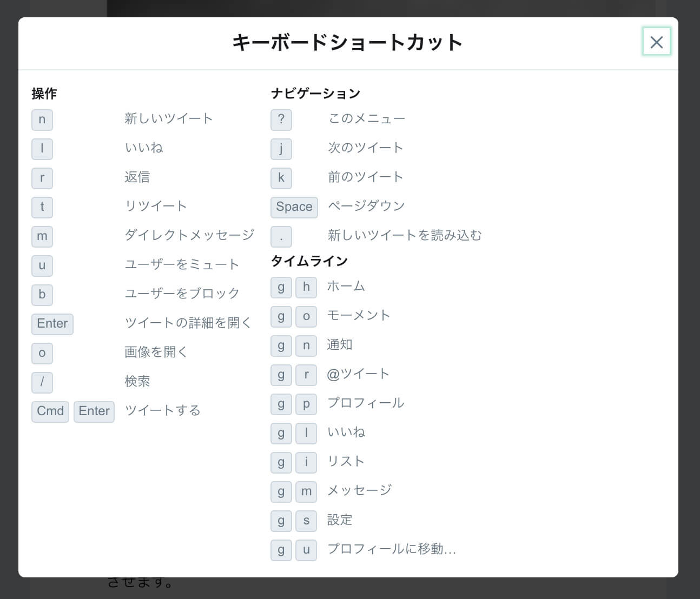Select the "k" key badge for 前のツイート
This screenshot has width=700, height=599.
pyautogui.click(x=281, y=178)
